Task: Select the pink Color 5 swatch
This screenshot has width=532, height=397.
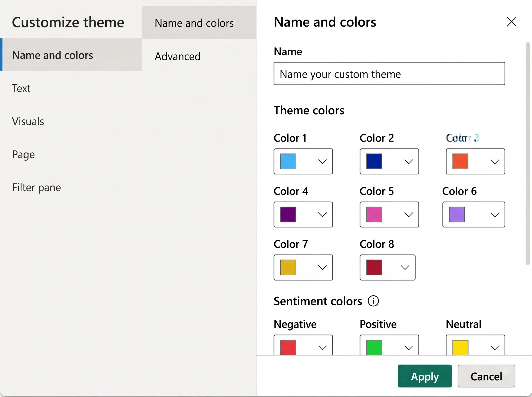Action: [x=374, y=214]
